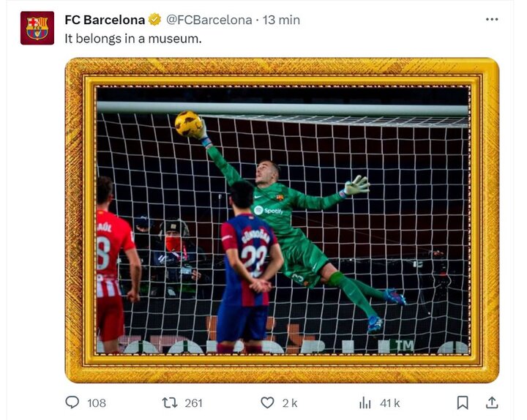Open the 13 min timestamp link

pyautogui.click(x=281, y=20)
